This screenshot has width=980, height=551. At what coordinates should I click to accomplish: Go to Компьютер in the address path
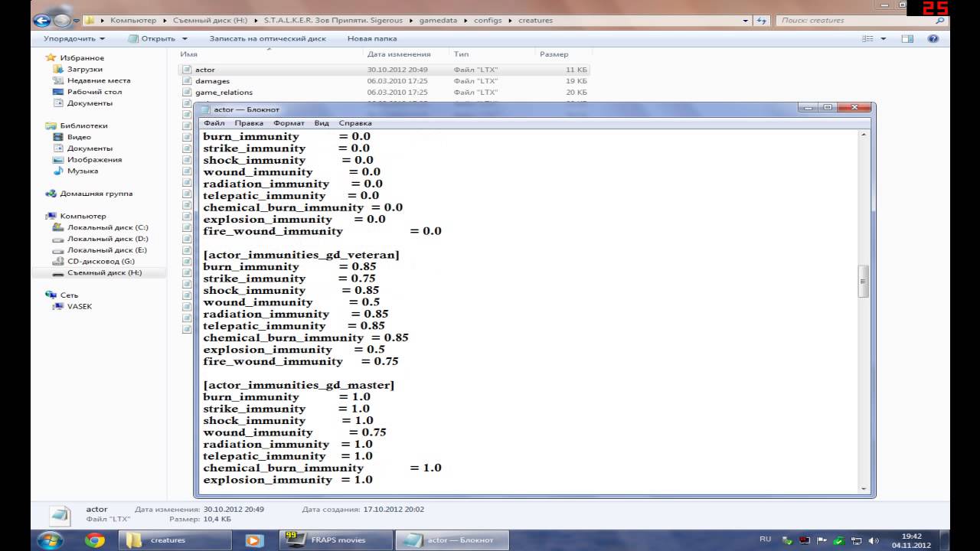[133, 21]
